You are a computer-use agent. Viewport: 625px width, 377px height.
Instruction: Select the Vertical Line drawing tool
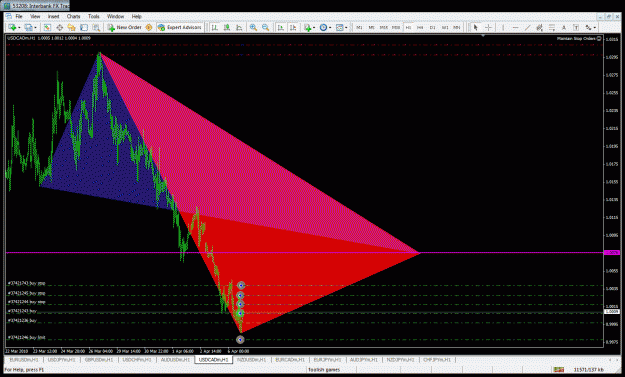point(503,27)
